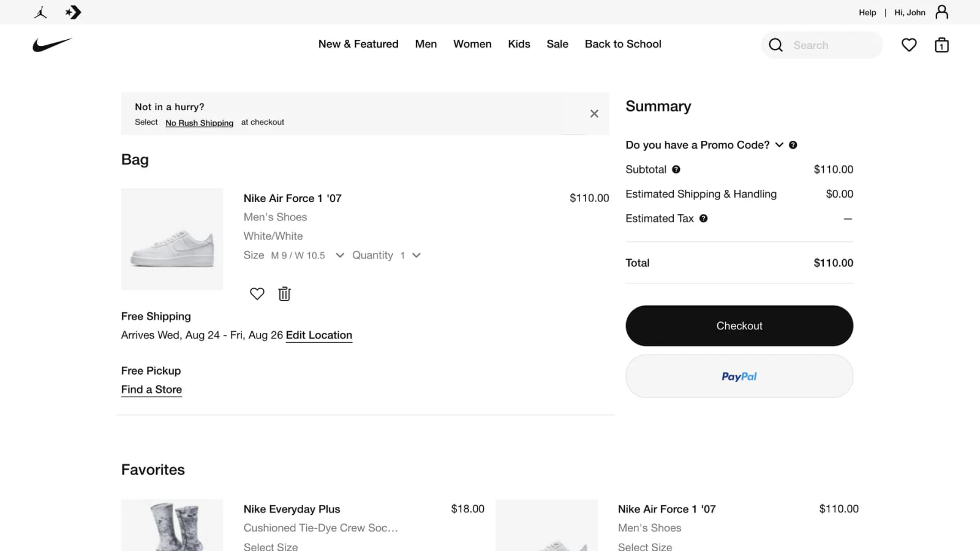Click the Checkout button
This screenshot has height=551, width=980.
click(x=739, y=326)
